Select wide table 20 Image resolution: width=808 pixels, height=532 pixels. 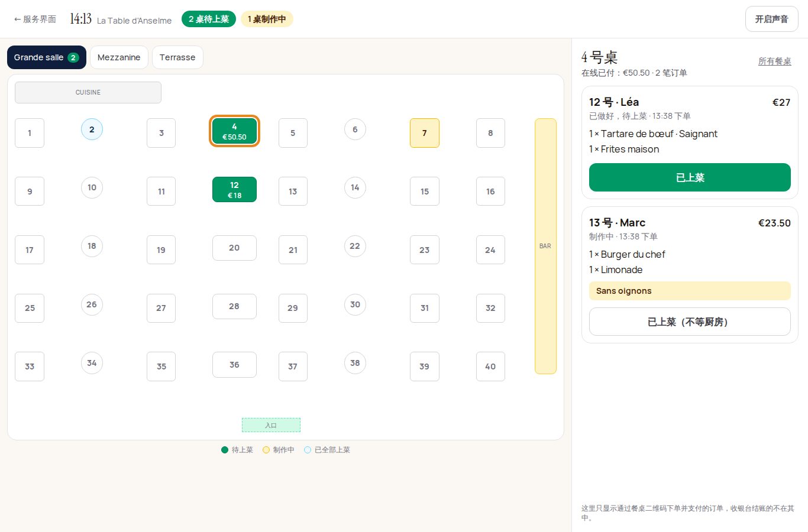click(234, 248)
